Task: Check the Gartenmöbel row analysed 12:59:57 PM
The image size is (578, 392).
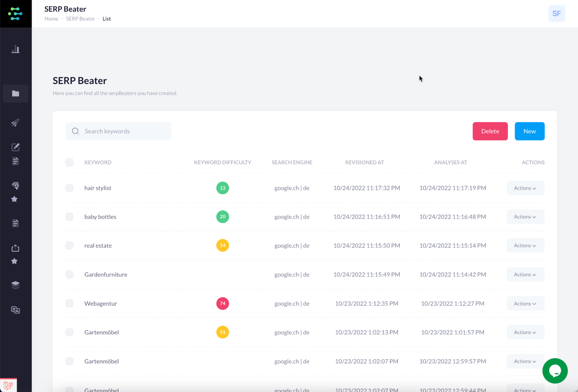Action: click(x=69, y=361)
